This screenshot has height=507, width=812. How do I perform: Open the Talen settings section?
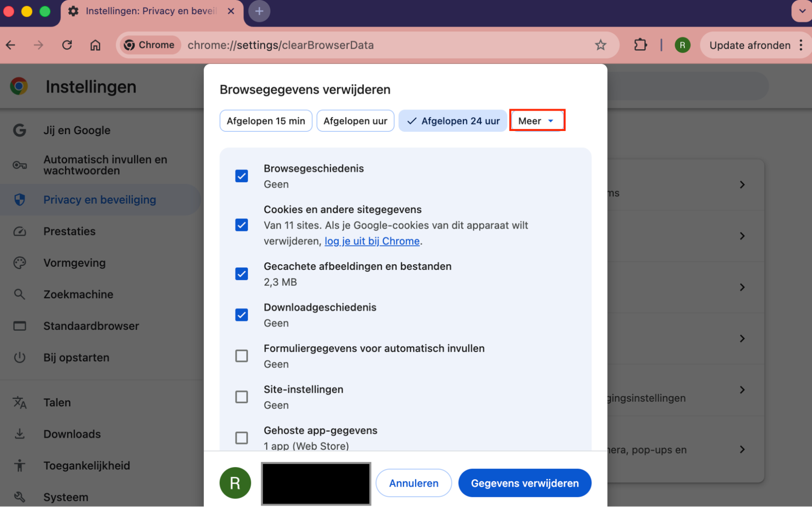(x=101, y=403)
